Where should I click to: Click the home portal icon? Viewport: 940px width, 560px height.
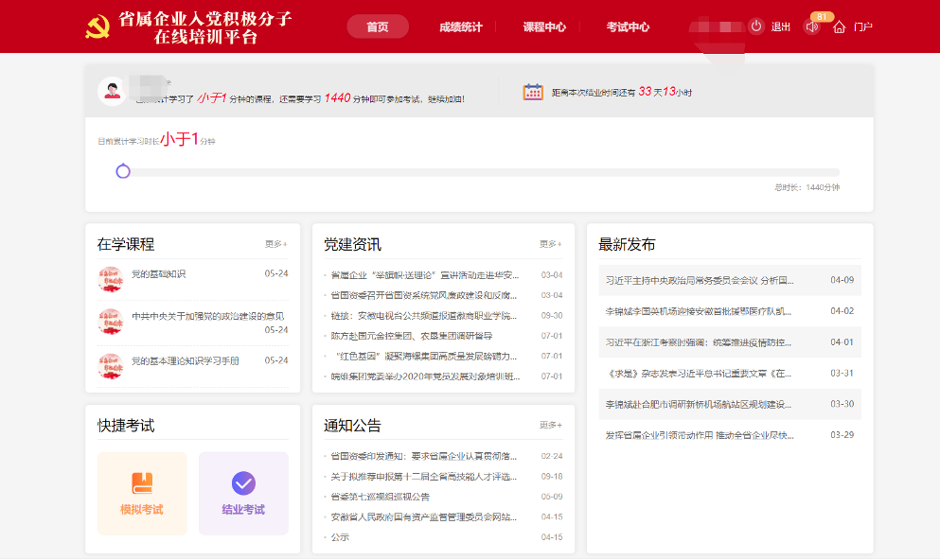[839, 27]
